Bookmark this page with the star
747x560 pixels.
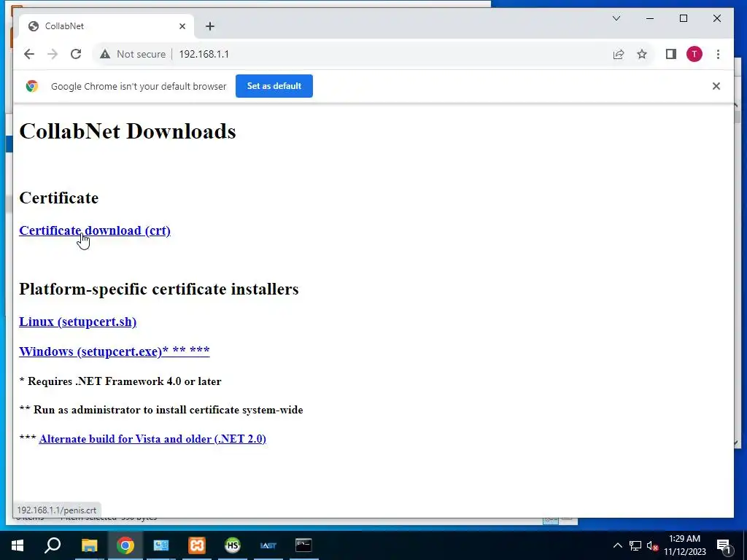pos(642,54)
